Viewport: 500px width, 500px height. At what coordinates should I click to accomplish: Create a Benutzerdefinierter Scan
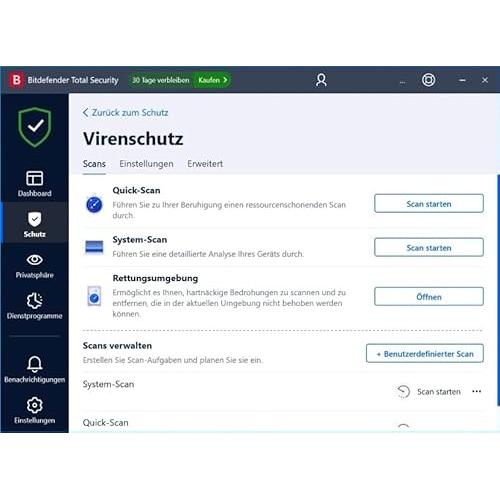(425, 353)
